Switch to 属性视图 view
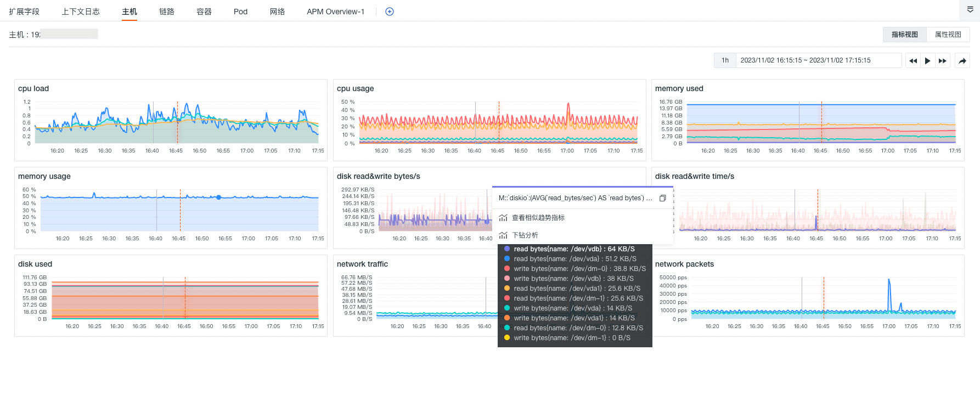980x395 pixels. (948, 35)
